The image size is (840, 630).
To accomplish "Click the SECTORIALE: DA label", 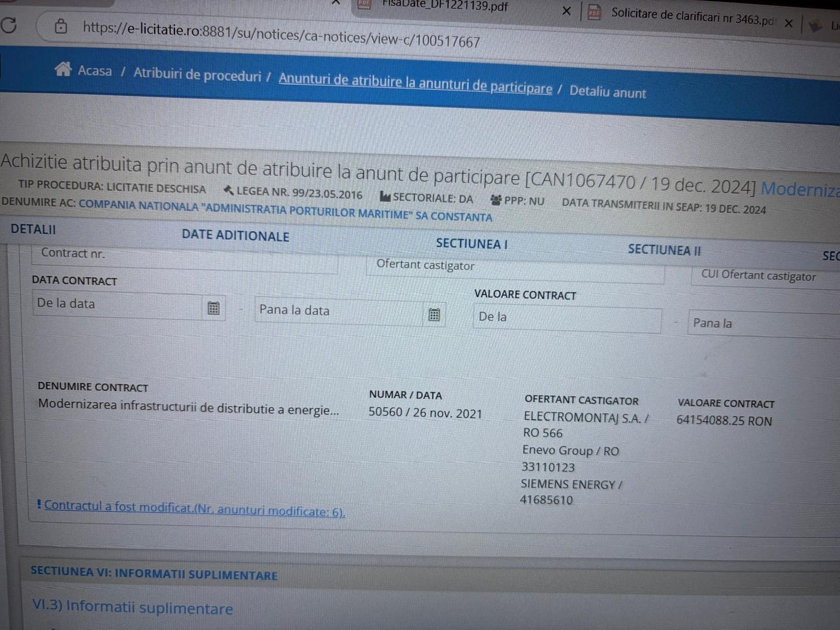I will [426, 198].
